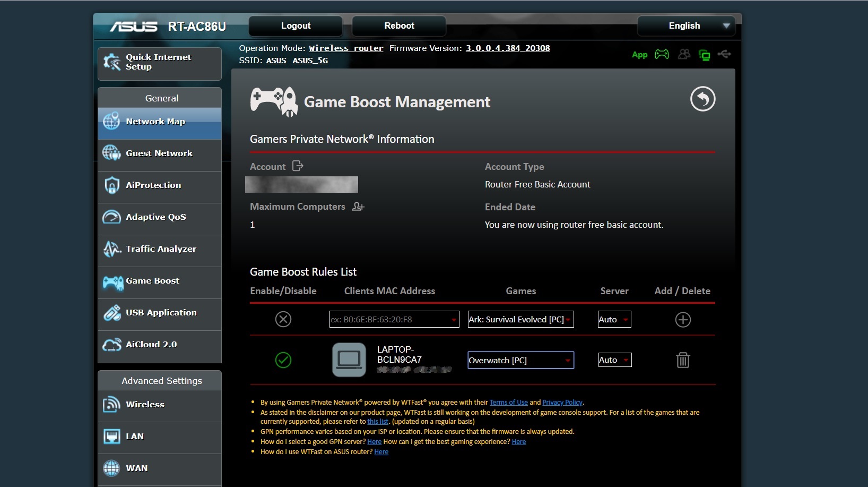The height and width of the screenshot is (487, 868).
Task: Open Game Boost menu item
Action: coord(160,283)
